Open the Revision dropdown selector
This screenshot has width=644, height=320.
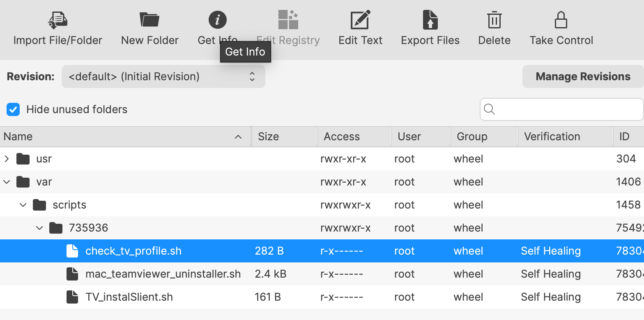point(163,77)
